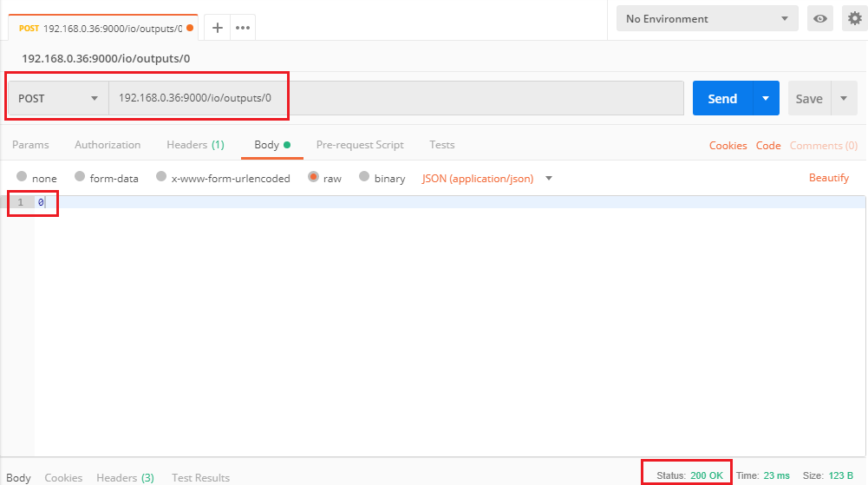Open the Code link
This screenshot has width=868, height=485.
[x=768, y=145]
